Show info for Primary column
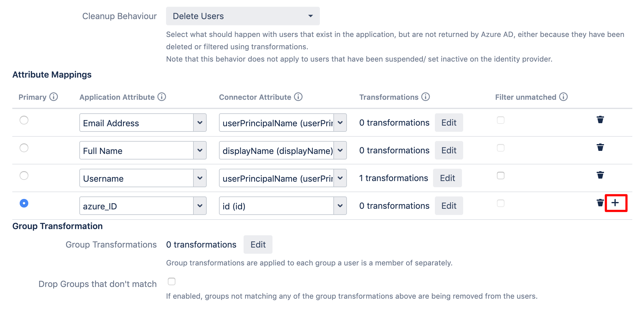This screenshot has width=644, height=311. click(x=54, y=97)
